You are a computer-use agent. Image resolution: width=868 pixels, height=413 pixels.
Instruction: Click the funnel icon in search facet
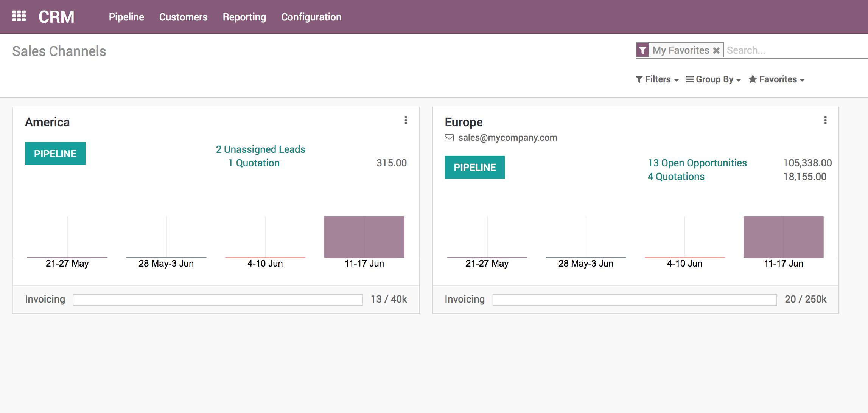(642, 50)
